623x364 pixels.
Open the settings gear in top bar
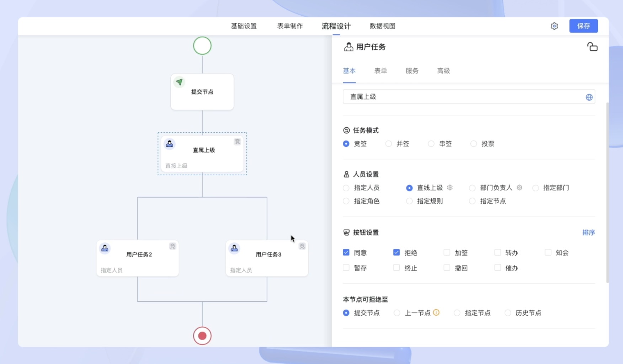pyautogui.click(x=554, y=26)
